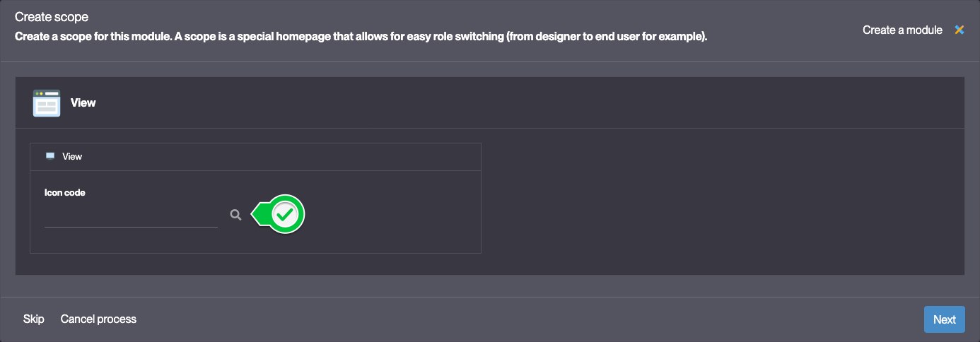Click the Icon code field label

point(65,192)
